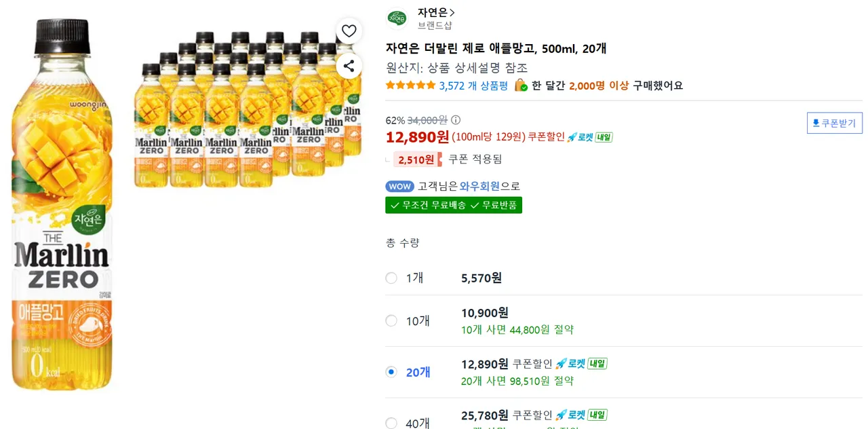Image resolution: width=868 pixels, height=429 pixels.
Task: Click the 와우회원 membership link
Action: pyautogui.click(x=479, y=186)
